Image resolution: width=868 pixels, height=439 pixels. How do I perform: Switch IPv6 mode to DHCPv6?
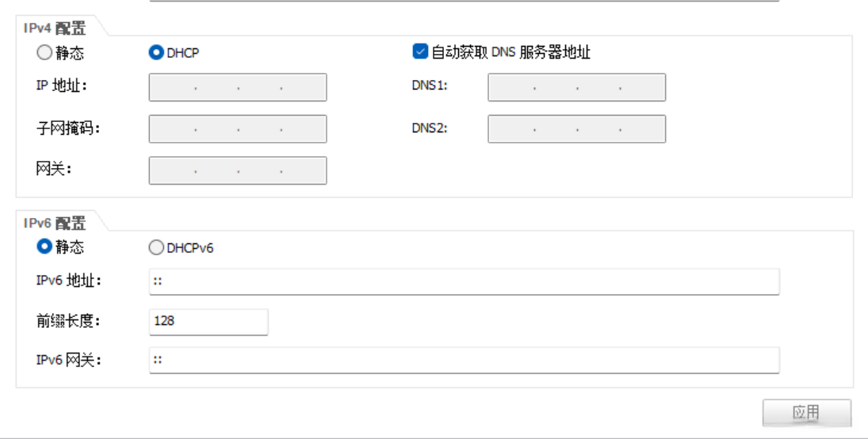[157, 248]
